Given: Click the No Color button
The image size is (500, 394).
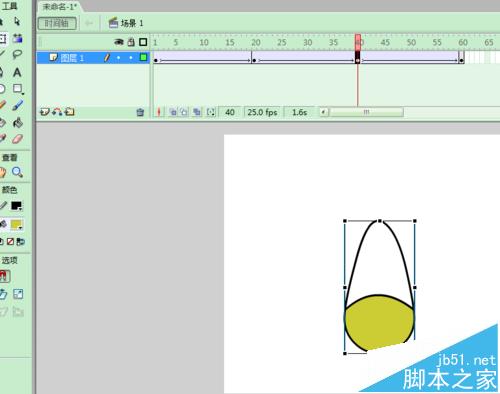Looking at the screenshot, I should point(10,241).
